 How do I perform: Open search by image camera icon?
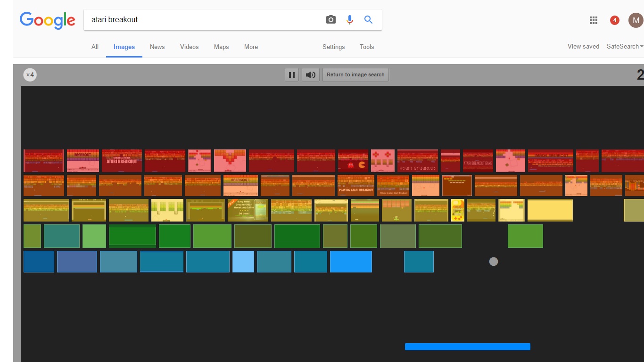pos(331,20)
